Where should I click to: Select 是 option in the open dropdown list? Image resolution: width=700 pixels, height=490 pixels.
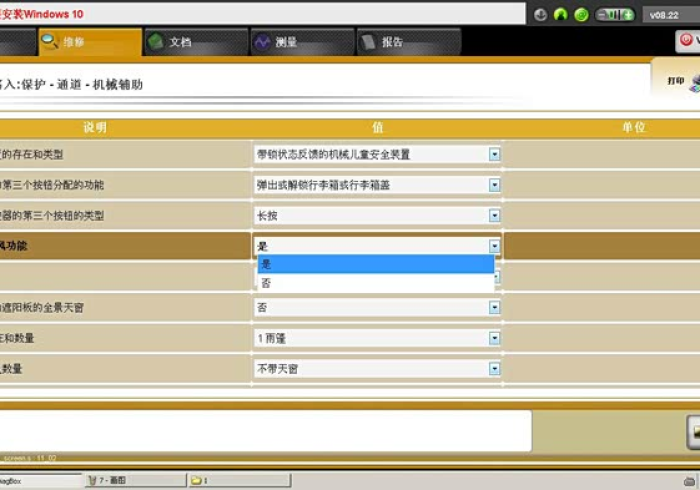click(x=375, y=264)
